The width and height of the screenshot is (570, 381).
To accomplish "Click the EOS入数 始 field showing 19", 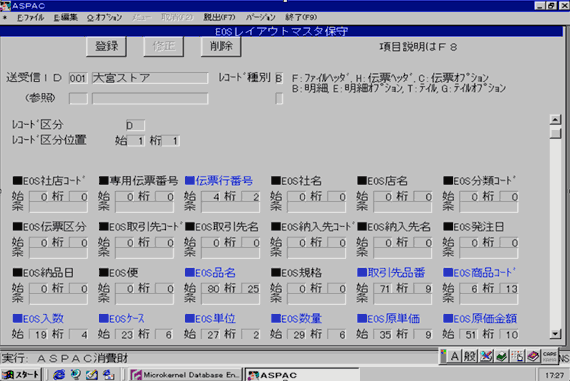I will (x=38, y=334).
